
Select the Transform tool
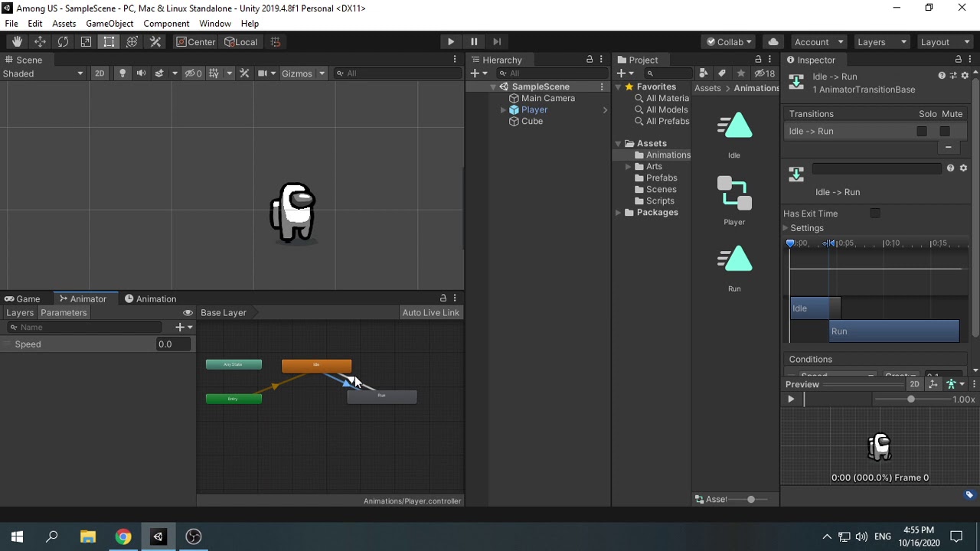(x=132, y=42)
